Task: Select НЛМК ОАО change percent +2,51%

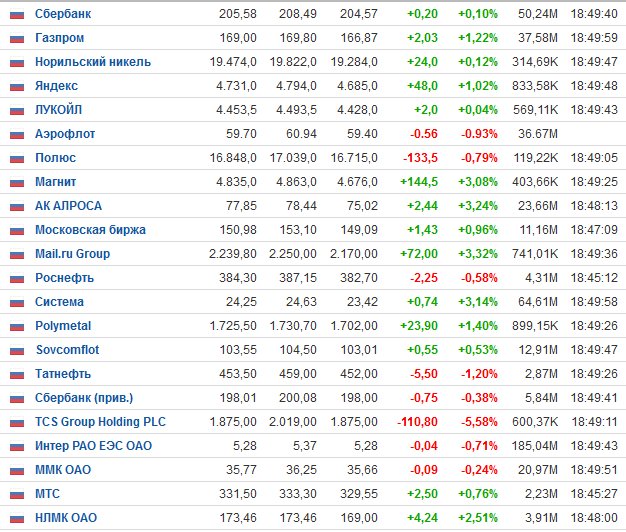Action: (478, 518)
